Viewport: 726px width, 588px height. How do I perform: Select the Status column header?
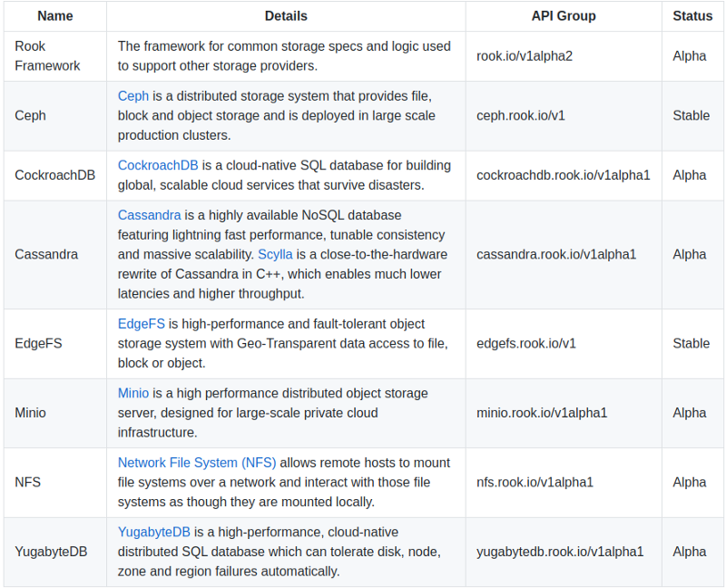point(692,15)
